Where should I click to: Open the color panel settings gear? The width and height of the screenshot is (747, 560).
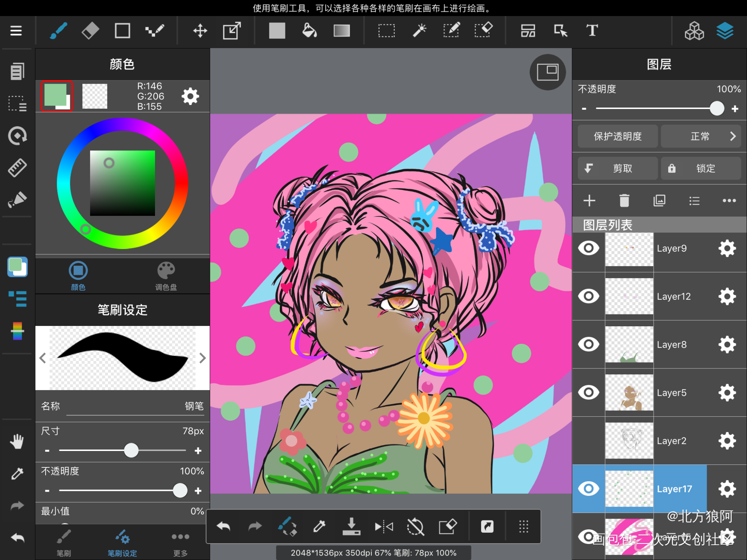tap(190, 96)
